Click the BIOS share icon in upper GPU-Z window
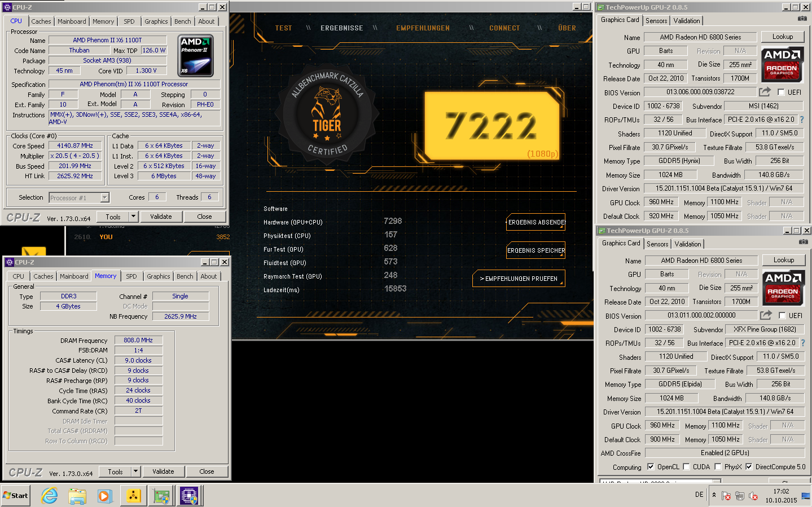This screenshot has width=812, height=507. [765, 91]
